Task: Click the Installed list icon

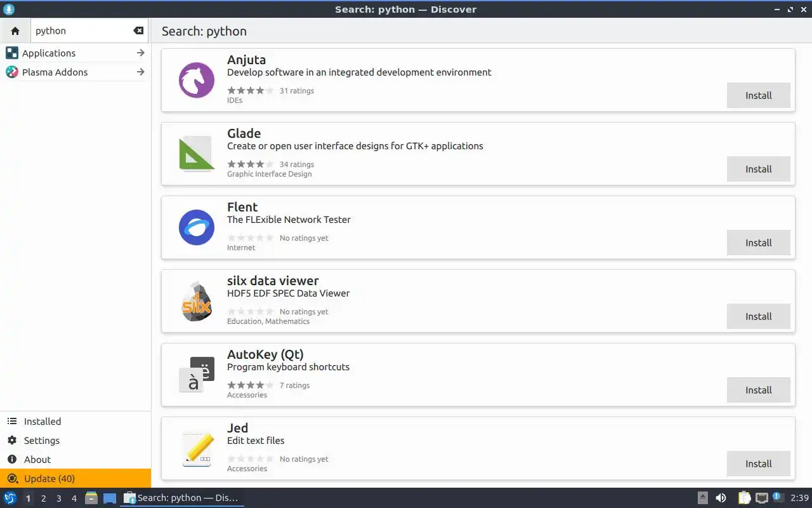Action: (x=12, y=421)
